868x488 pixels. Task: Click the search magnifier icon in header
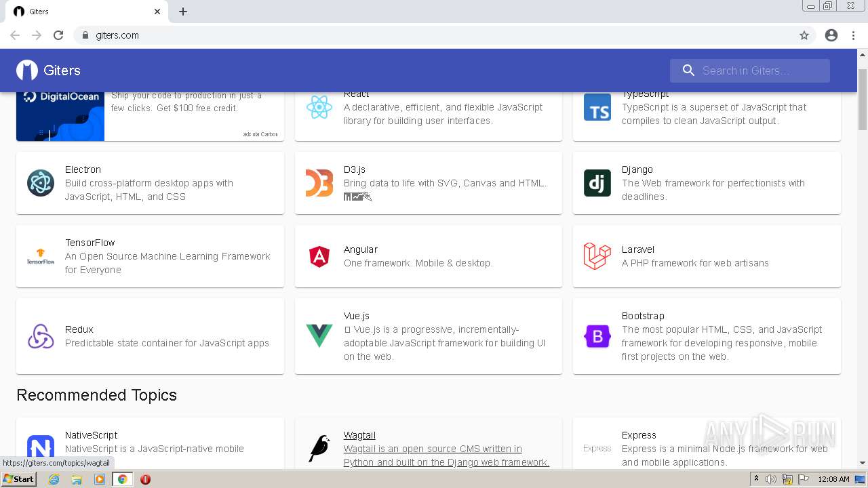coord(688,70)
